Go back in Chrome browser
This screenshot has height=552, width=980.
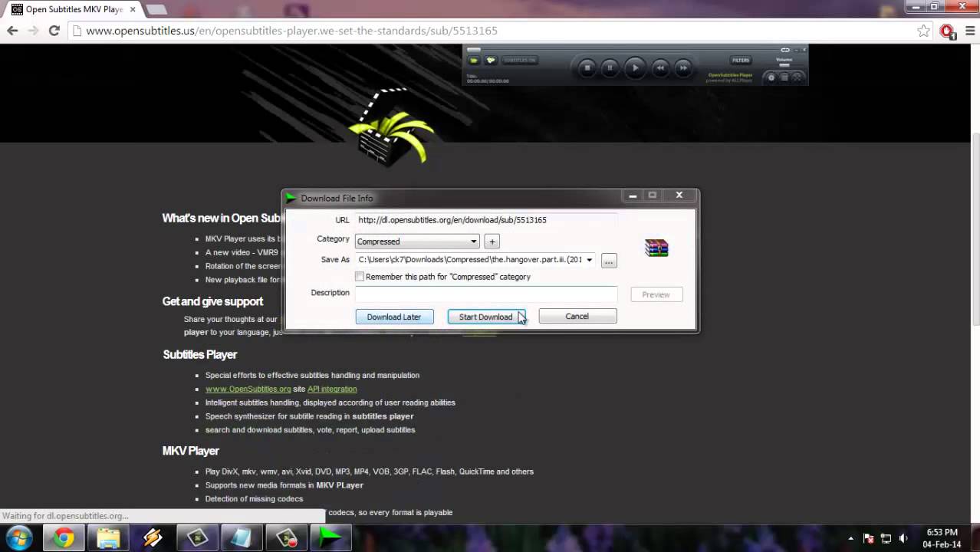pyautogui.click(x=12, y=31)
